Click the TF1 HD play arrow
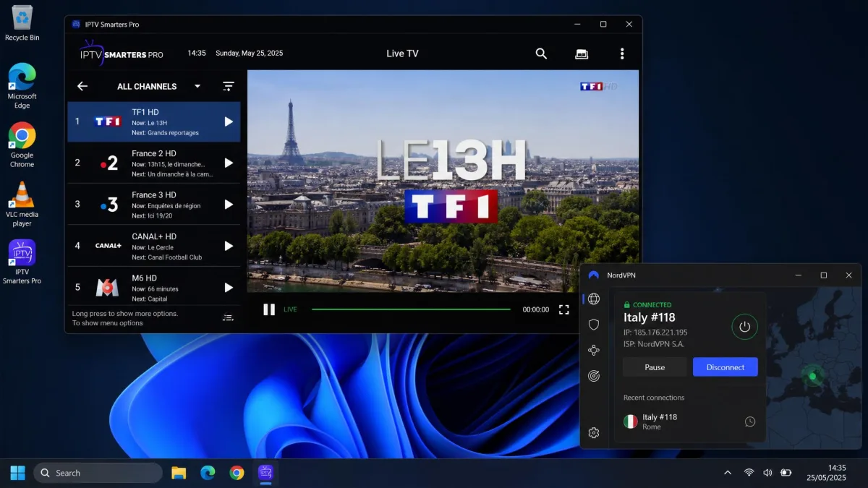 [x=229, y=121]
